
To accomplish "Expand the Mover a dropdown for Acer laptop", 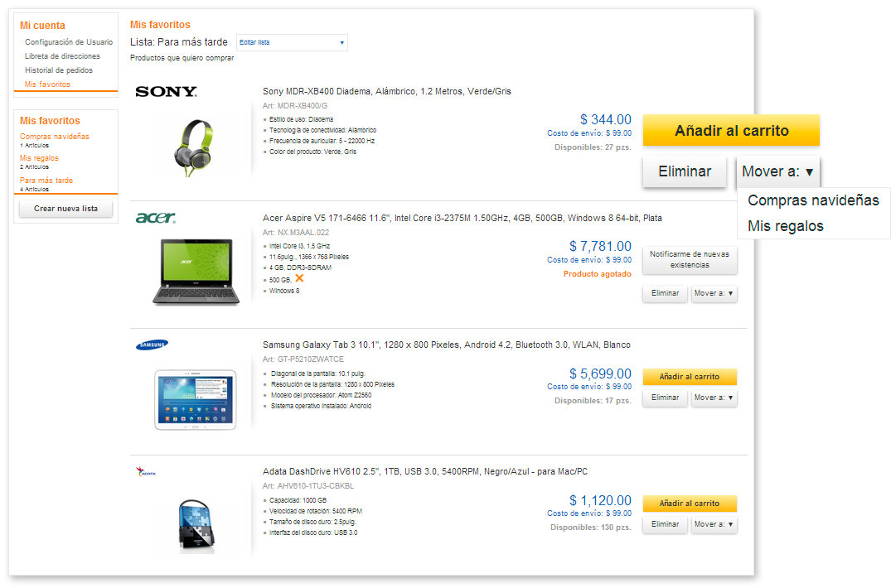I will tap(714, 293).
